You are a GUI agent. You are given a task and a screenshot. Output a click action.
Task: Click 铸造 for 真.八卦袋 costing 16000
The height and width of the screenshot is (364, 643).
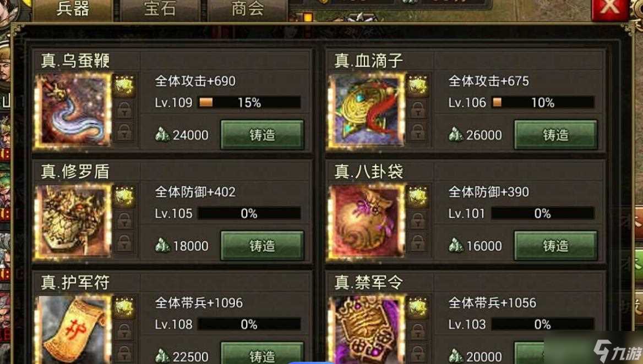pos(555,246)
